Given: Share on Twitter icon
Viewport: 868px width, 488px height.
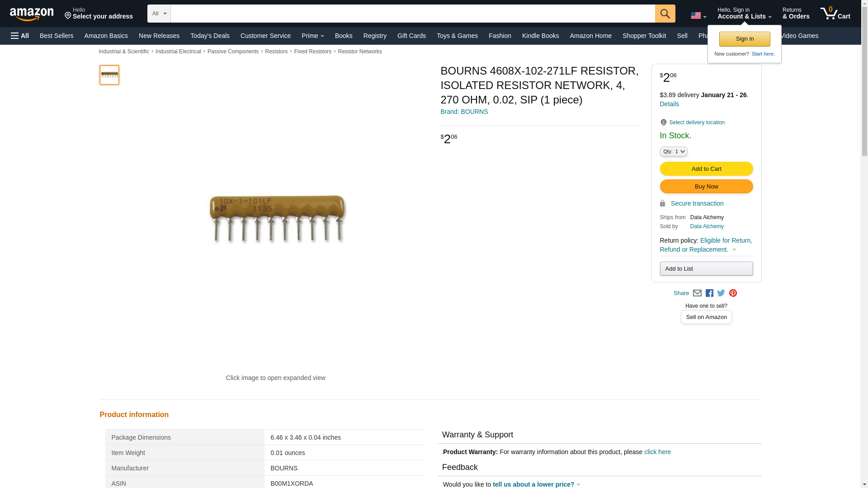Looking at the screenshot, I should (x=721, y=293).
